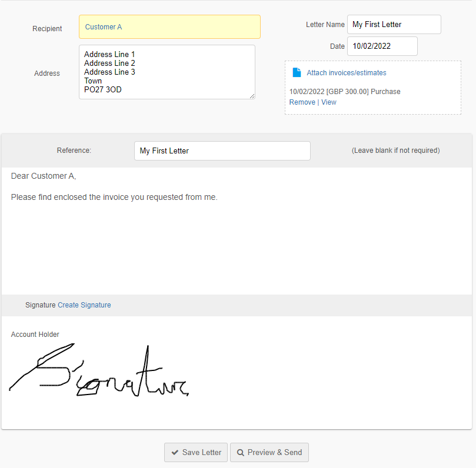Click the checkmark icon on Save Letter

[175, 453]
